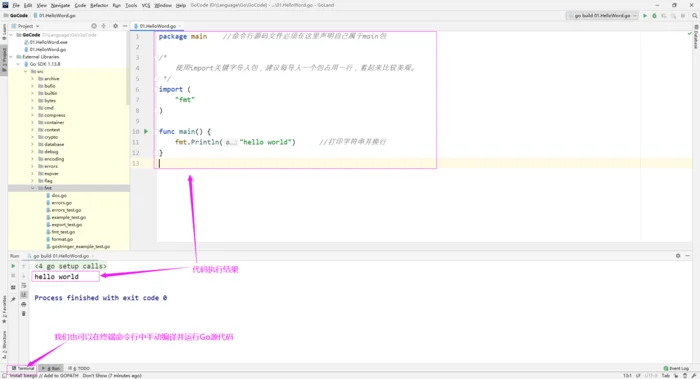
Task: Collapse the External Libraries node
Action: (x=11, y=57)
